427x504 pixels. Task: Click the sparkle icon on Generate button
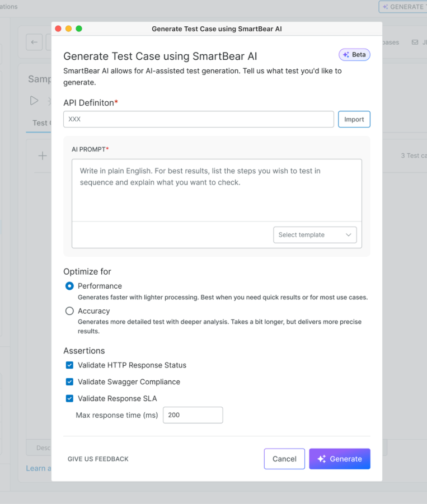[x=321, y=459]
